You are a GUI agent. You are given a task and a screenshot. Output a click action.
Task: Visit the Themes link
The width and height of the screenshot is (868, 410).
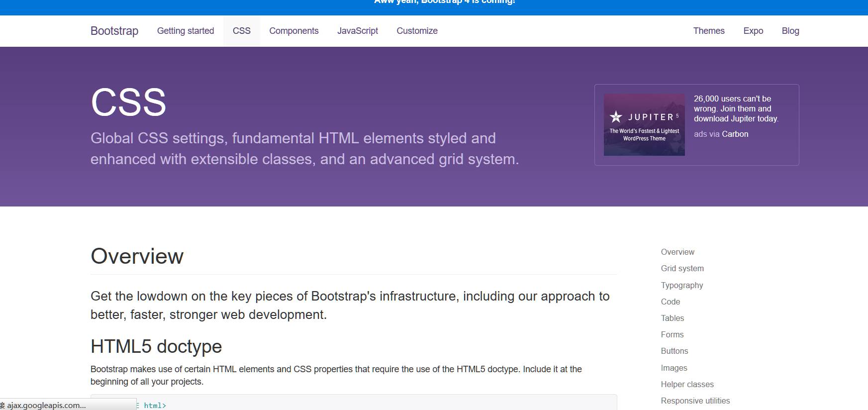(709, 31)
